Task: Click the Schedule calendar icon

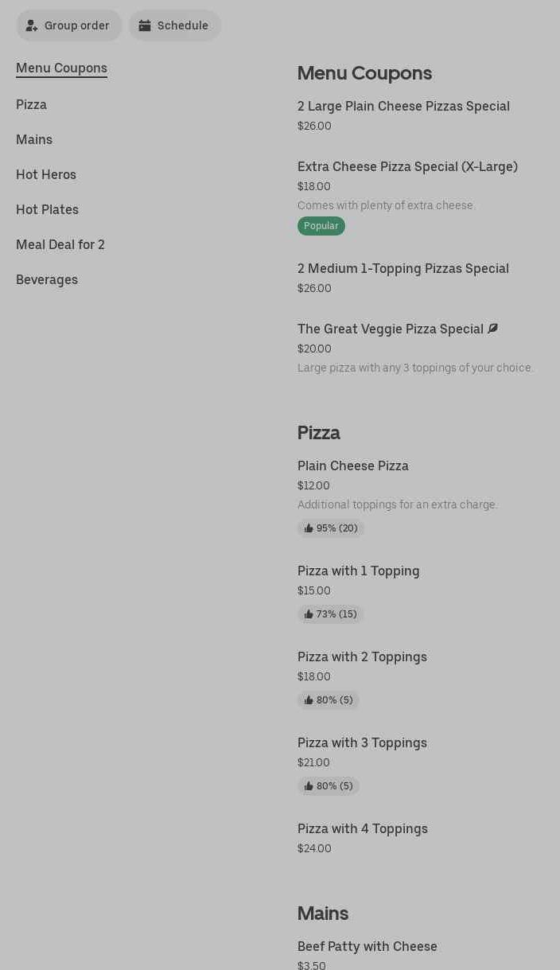Action: pyautogui.click(x=145, y=25)
